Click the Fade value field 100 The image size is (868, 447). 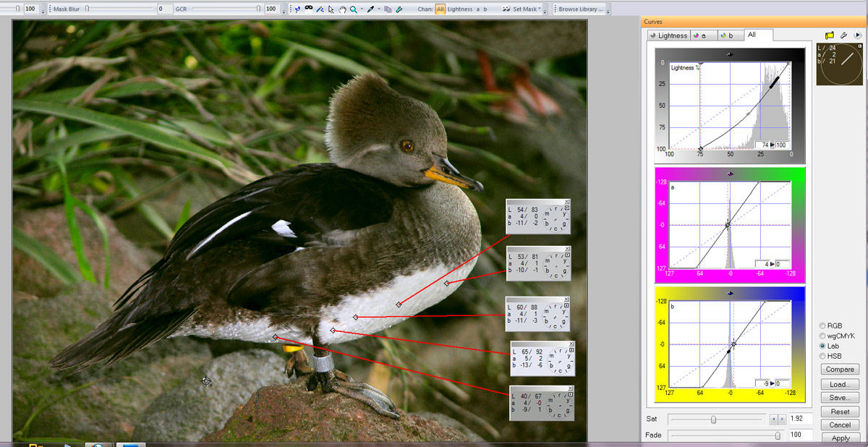(x=801, y=435)
